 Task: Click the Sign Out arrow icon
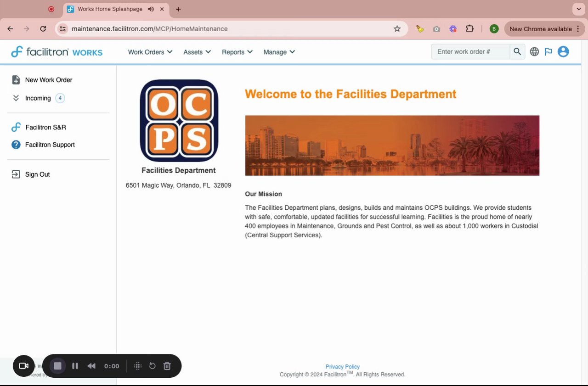coord(16,174)
